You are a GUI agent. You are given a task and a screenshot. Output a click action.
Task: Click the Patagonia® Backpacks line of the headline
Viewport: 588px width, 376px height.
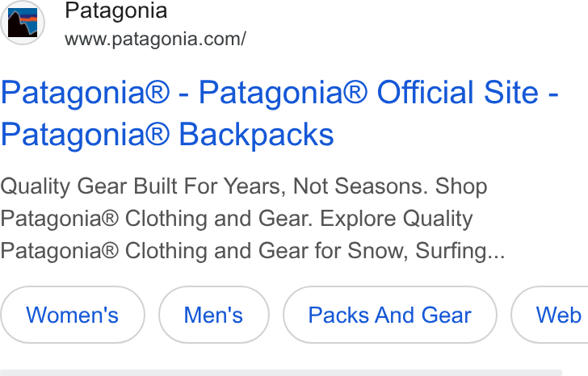point(167,135)
